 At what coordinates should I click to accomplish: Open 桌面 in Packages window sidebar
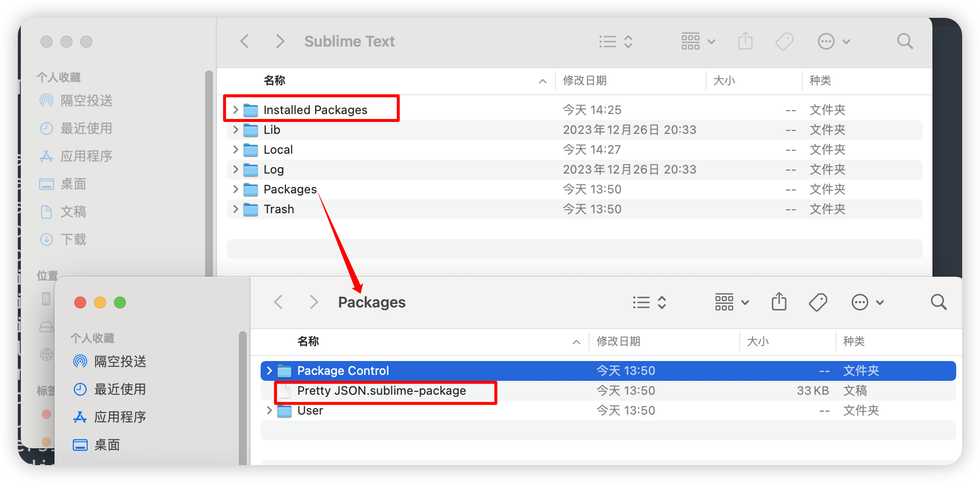pos(97,445)
